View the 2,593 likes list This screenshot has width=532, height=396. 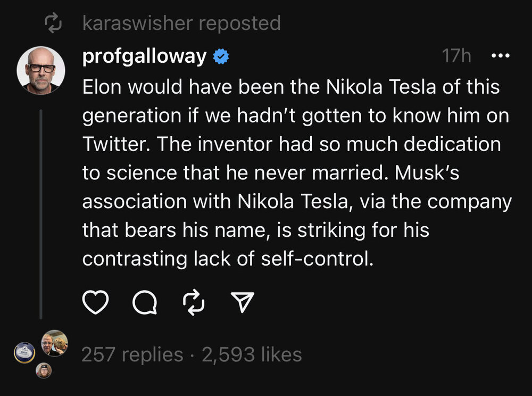tap(252, 354)
